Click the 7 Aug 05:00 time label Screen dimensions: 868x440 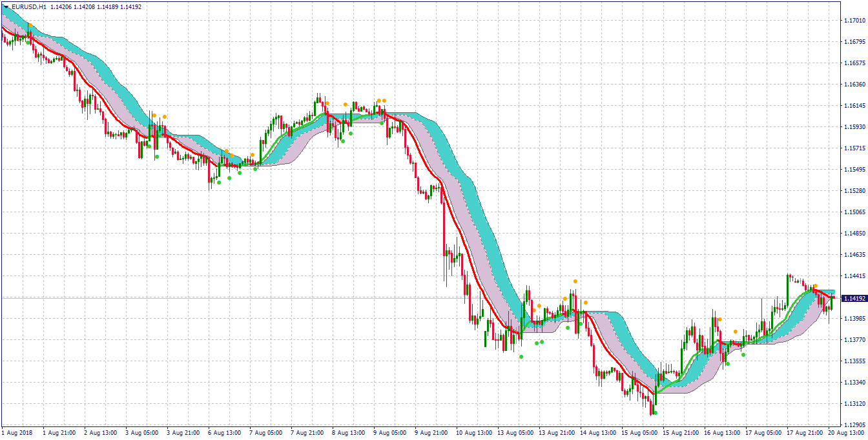[x=265, y=433]
